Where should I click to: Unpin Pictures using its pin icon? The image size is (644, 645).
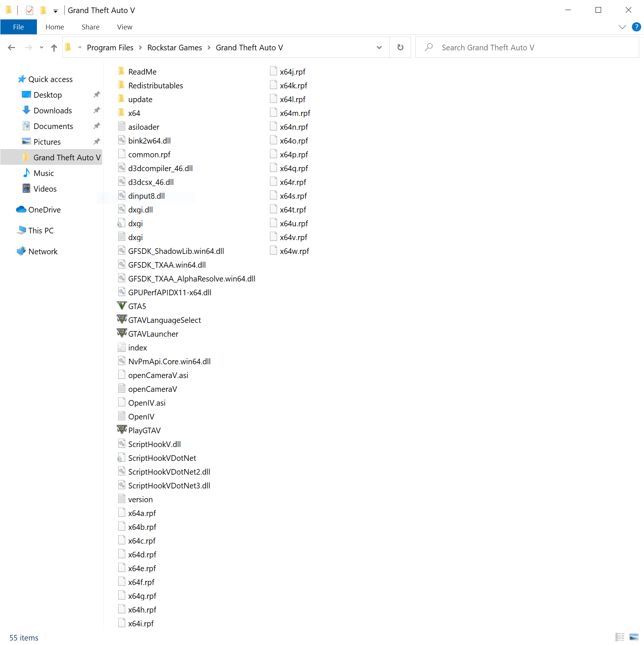[x=97, y=142]
